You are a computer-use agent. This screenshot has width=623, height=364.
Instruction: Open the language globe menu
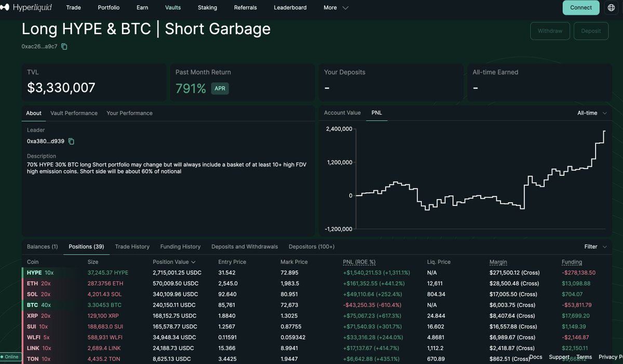(x=611, y=7)
